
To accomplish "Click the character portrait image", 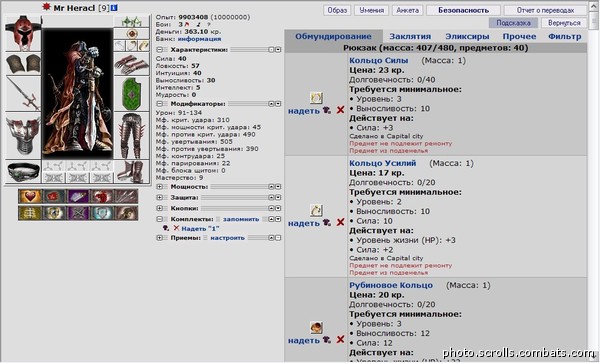I will click(77, 94).
